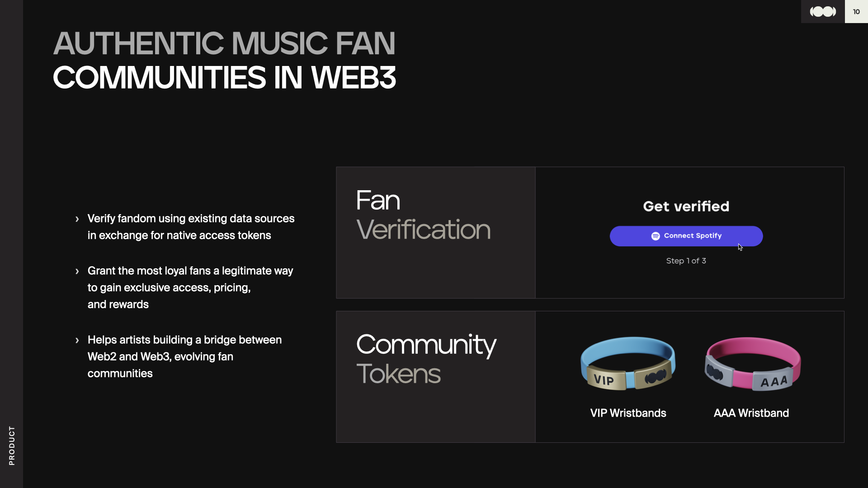Screen dimensions: 868x488
Task: Click the slide number 10 badge
Action: coord(856,12)
